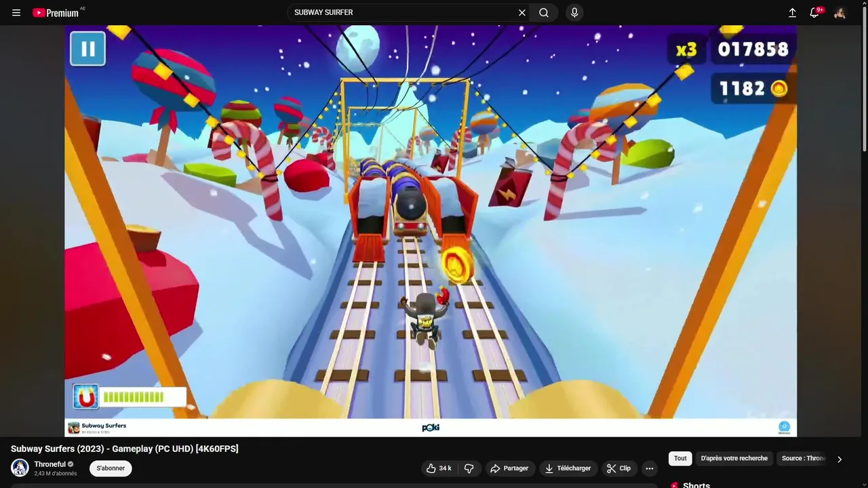Click the round blue icon at banner right

coord(784,427)
